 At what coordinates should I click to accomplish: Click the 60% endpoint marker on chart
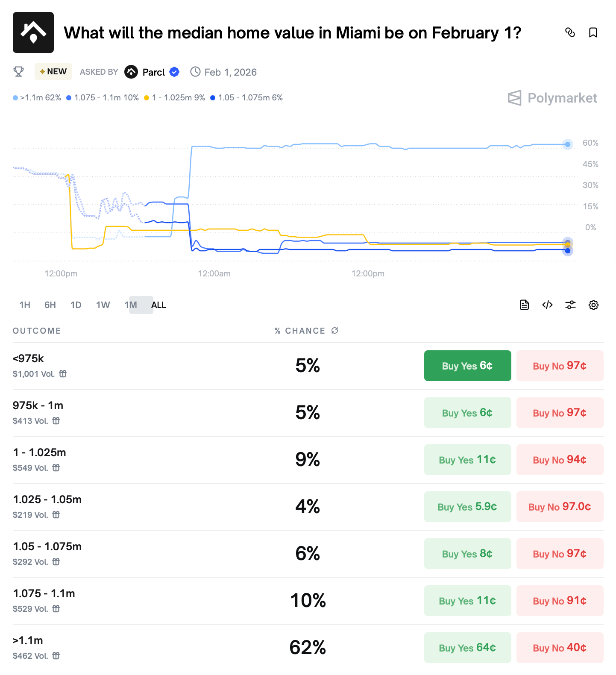(567, 144)
